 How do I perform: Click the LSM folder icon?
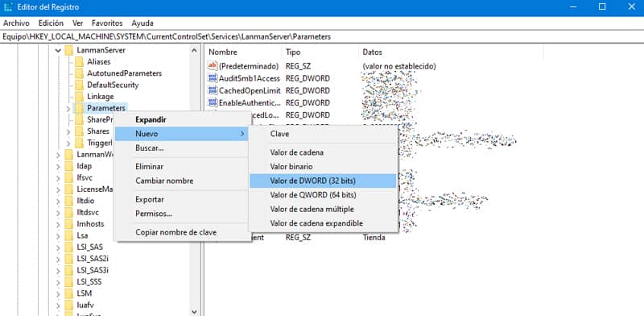[x=69, y=293]
